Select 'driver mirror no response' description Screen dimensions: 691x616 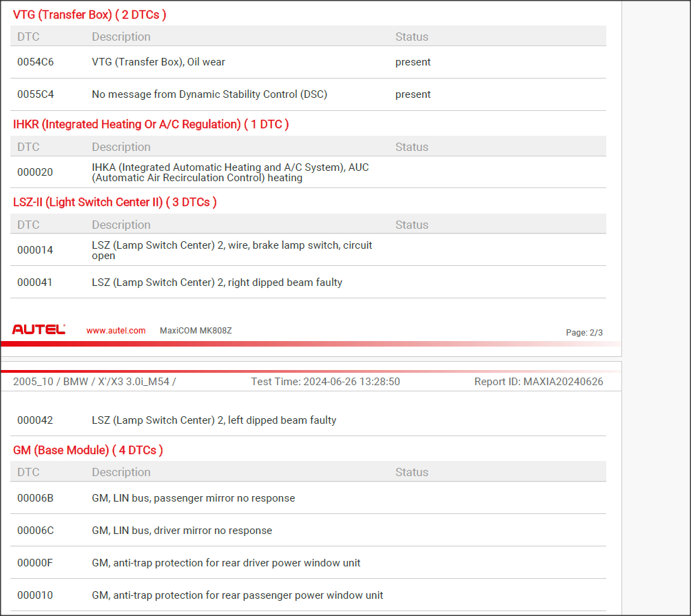click(182, 531)
